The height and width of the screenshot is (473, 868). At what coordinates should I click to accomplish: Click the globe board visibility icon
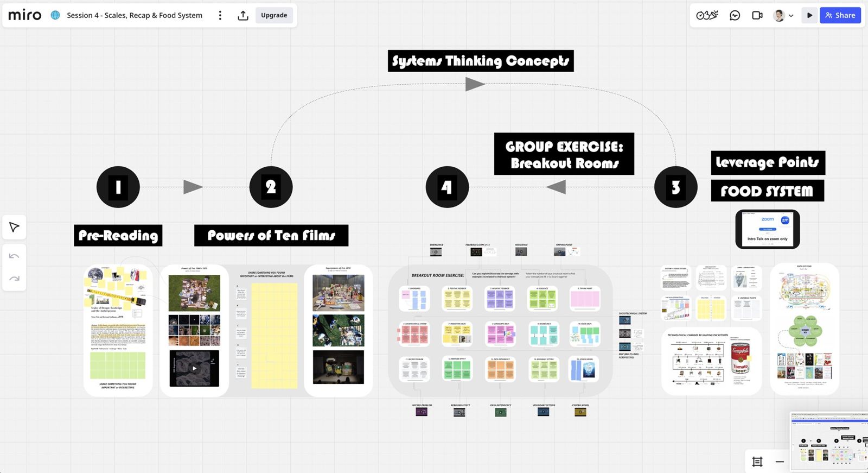55,15
